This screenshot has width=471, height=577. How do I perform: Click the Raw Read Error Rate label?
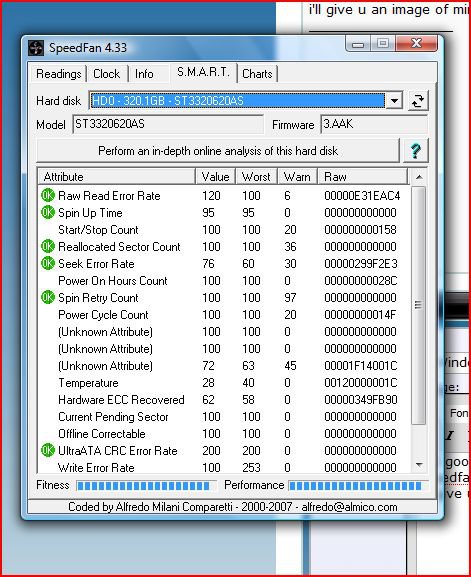(109, 196)
